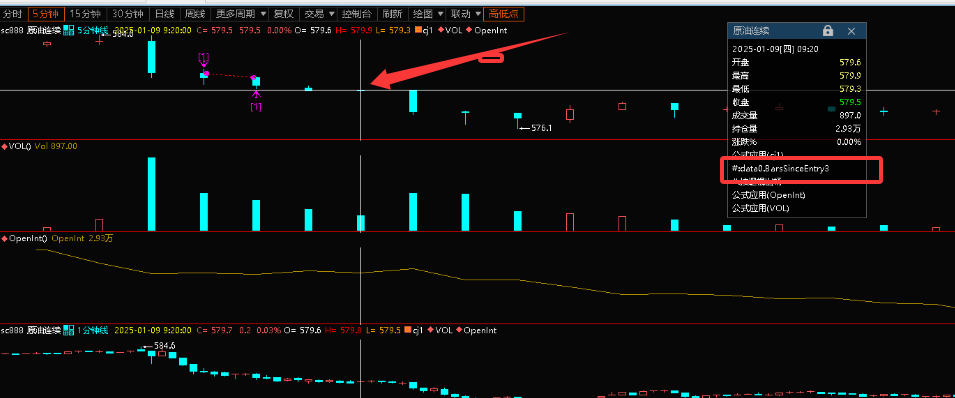Expand the 更多周期 dropdown

pyautogui.click(x=241, y=13)
